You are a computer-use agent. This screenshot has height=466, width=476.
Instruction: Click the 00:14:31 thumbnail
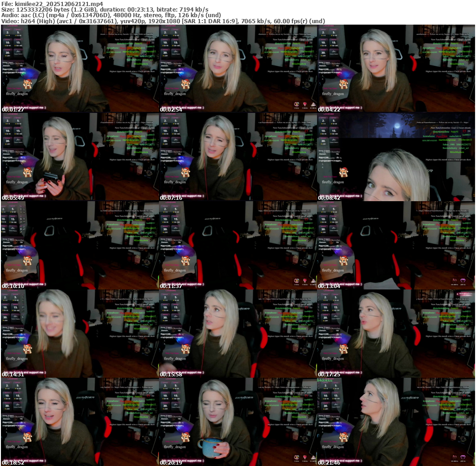pyautogui.click(x=79, y=333)
